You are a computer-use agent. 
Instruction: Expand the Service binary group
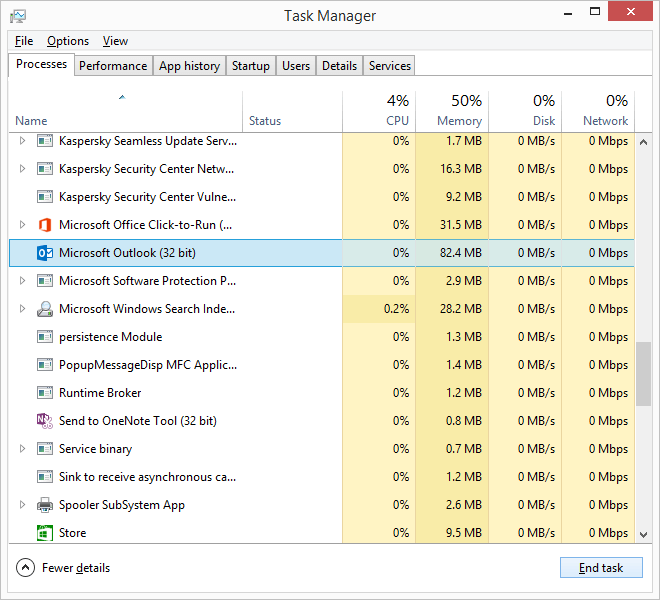[22, 449]
